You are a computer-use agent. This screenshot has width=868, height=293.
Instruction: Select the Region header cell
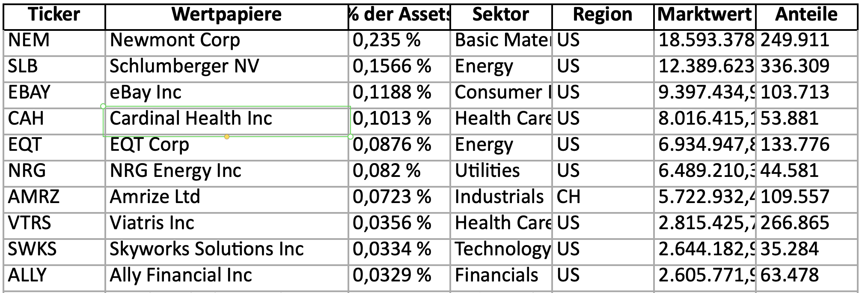click(602, 15)
